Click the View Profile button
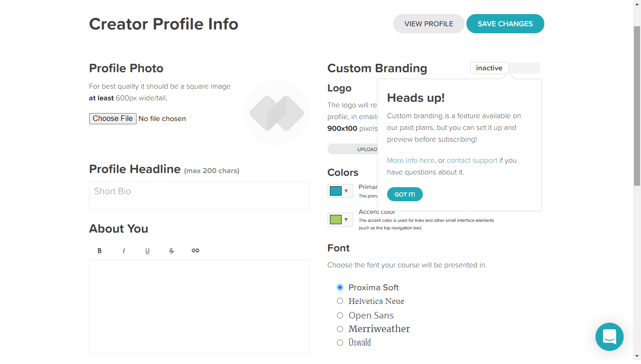Screen dimensions: 641x364 pos(428,24)
